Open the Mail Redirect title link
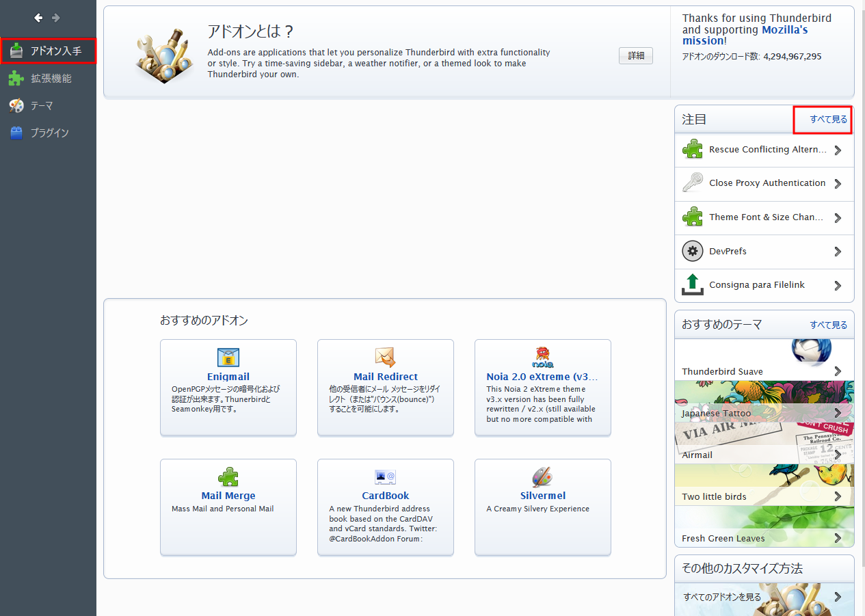The image size is (865, 616). point(386,377)
